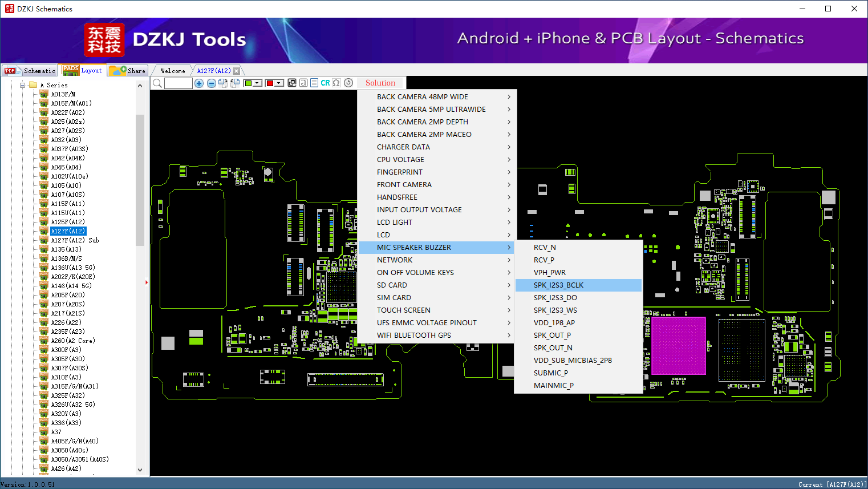Click the green color swatch
The width and height of the screenshot is (868, 489).
coord(248,83)
